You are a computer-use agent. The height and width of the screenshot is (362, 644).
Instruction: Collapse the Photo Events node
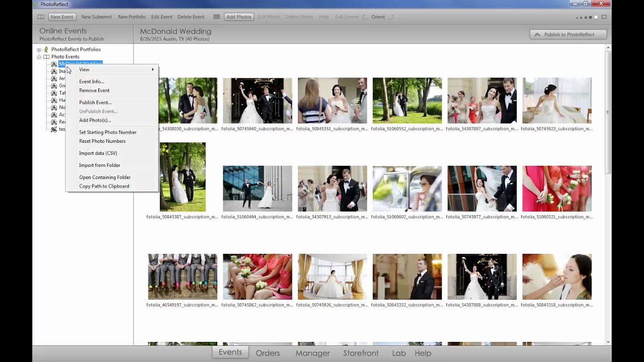pyautogui.click(x=39, y=57)
